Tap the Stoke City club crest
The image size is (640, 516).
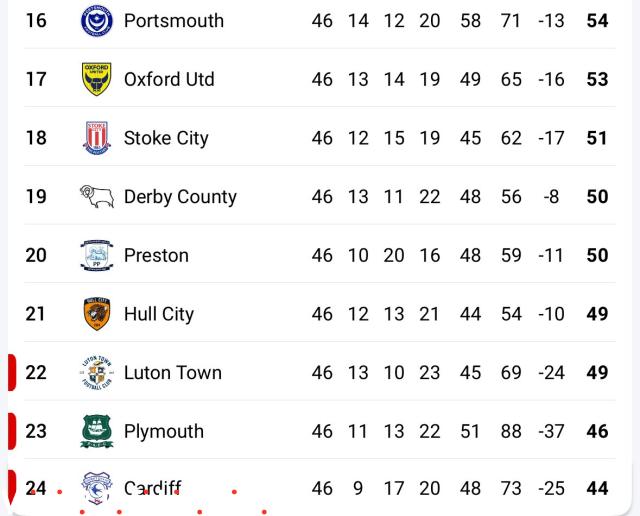[97, 138]
